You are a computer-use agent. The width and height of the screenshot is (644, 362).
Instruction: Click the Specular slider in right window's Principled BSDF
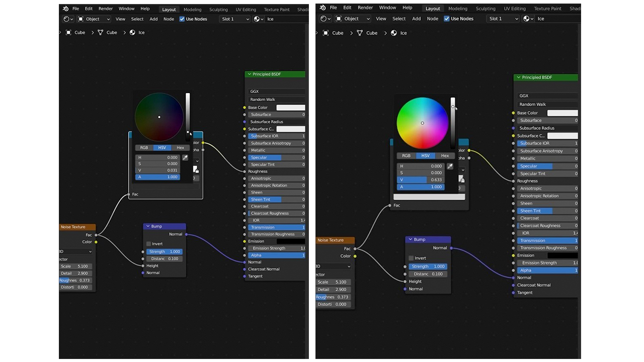pos(547,166)
